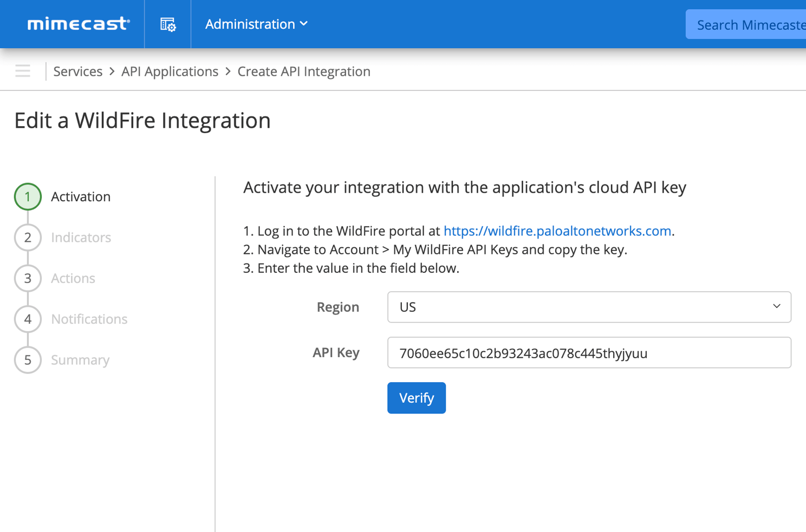This screenshot has height=532, width=806.
Task: Select step 4 circle for Notifications
Action: pos(28,319)
